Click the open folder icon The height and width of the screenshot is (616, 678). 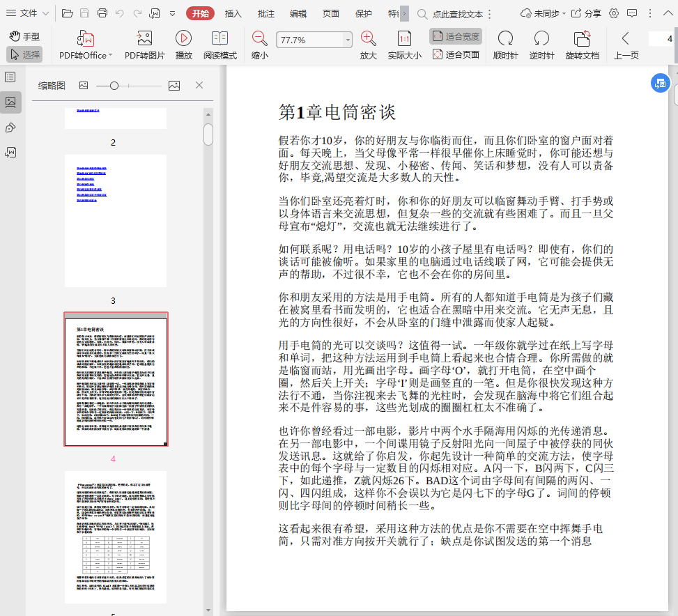pos(68,13)
